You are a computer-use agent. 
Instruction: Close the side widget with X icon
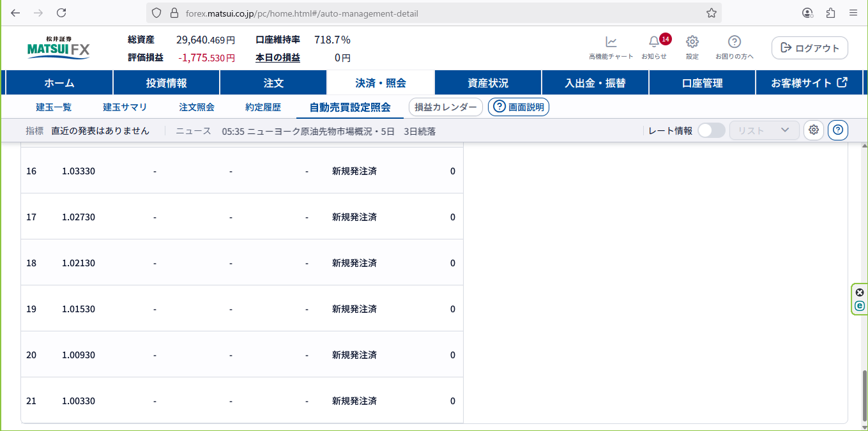pos(860,292)
